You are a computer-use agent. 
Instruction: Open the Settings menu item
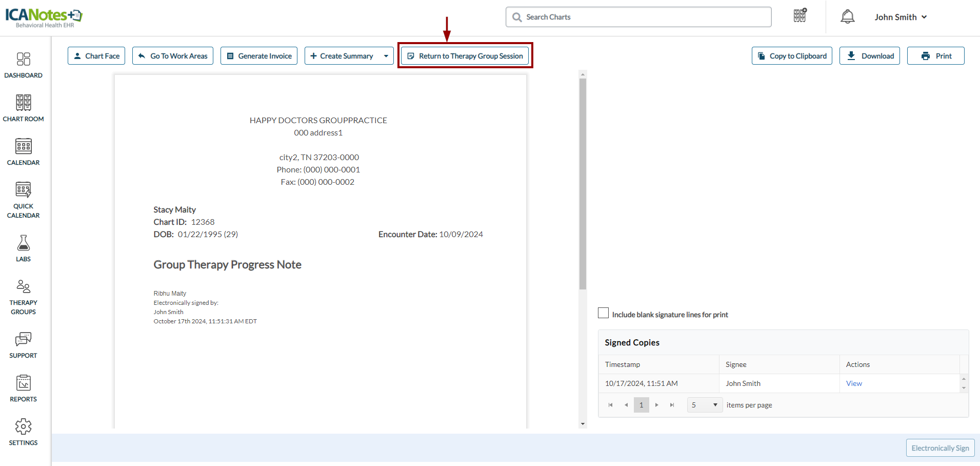[23, 427]
